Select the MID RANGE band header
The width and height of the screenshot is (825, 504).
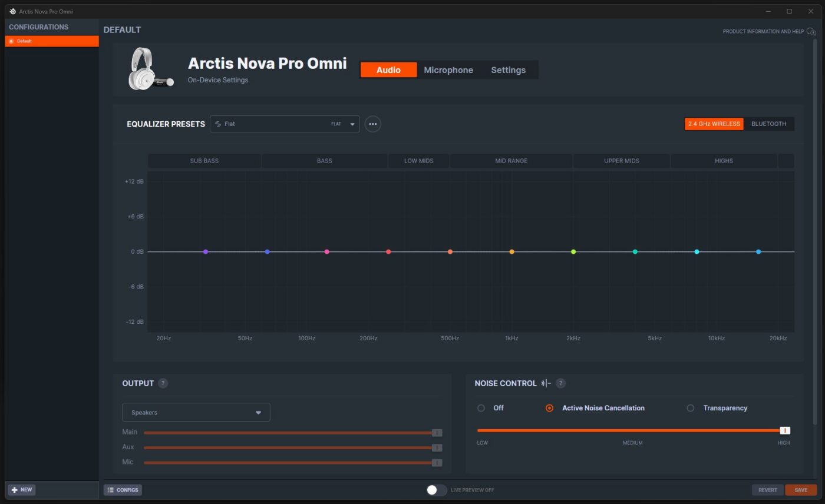511,161
